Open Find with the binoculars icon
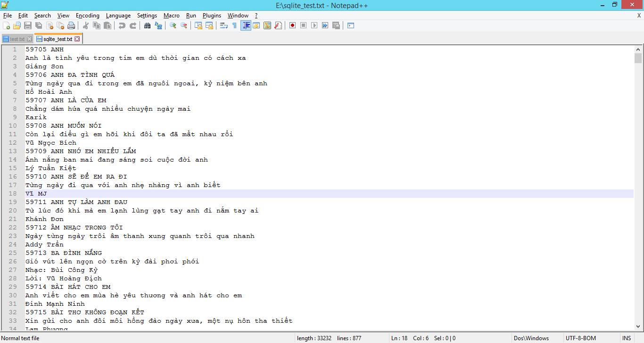This screenshot has width=644, height=343. (148, 25)
